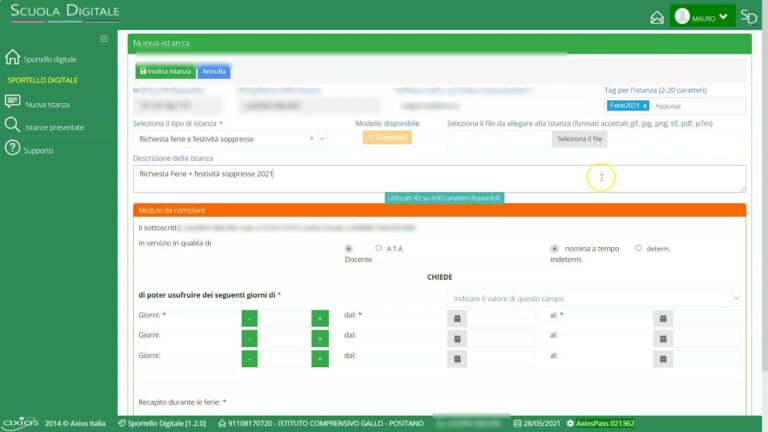Toggle the sidebar hamburger menu

click(x=104, y=38)
